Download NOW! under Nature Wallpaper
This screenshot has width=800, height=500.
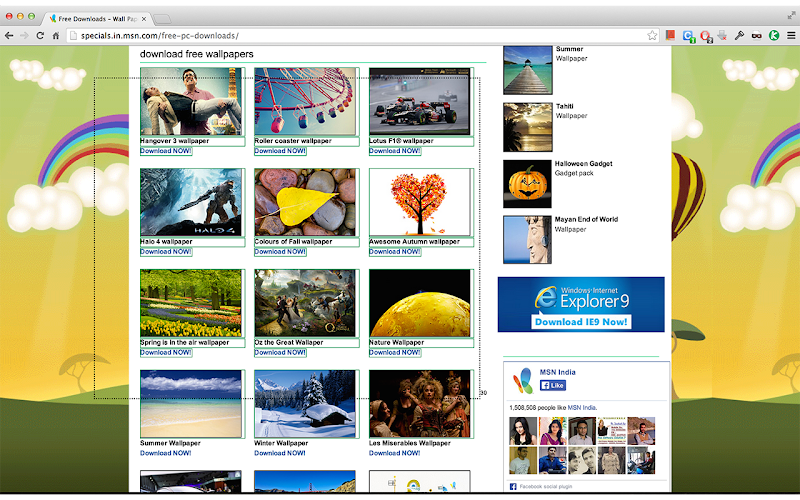tap(394, 352)
